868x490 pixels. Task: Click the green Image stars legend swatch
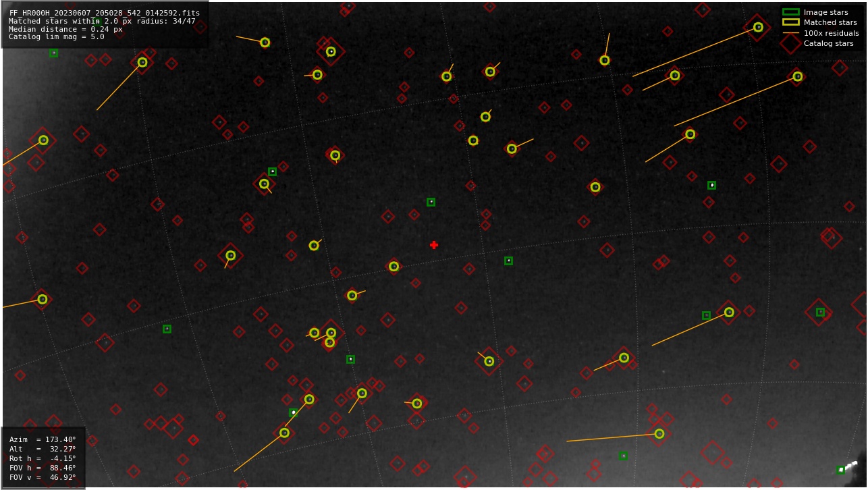(x=790, y=12)
